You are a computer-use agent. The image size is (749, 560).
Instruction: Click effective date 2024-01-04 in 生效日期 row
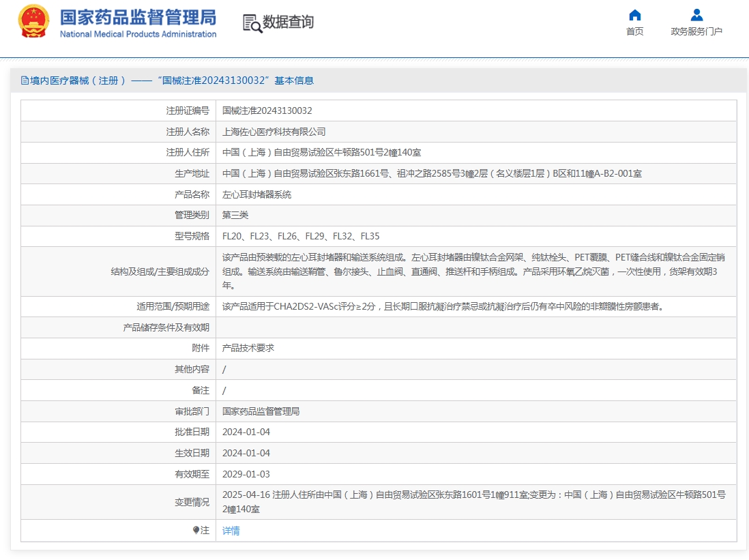click(246, 453)
